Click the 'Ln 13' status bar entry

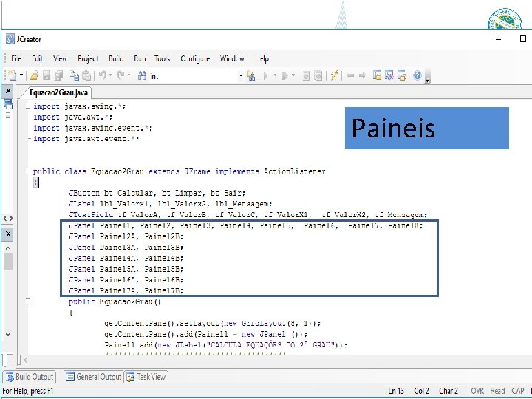(x=396, y=391)
